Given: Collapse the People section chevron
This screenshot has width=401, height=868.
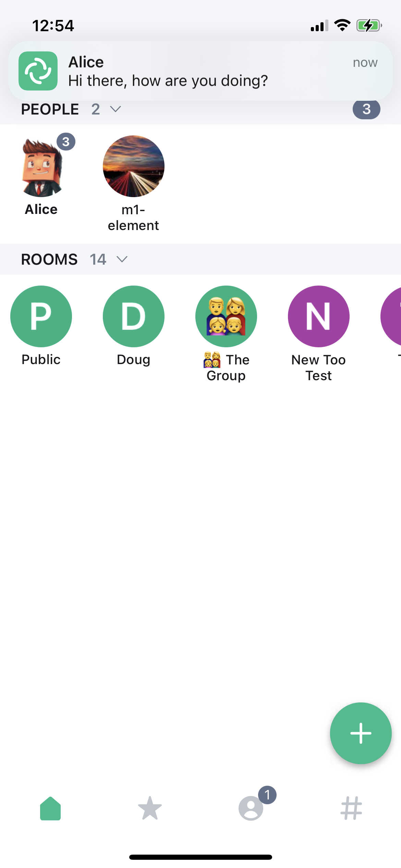Looking at the screenshot, I should tap(116, 109).
